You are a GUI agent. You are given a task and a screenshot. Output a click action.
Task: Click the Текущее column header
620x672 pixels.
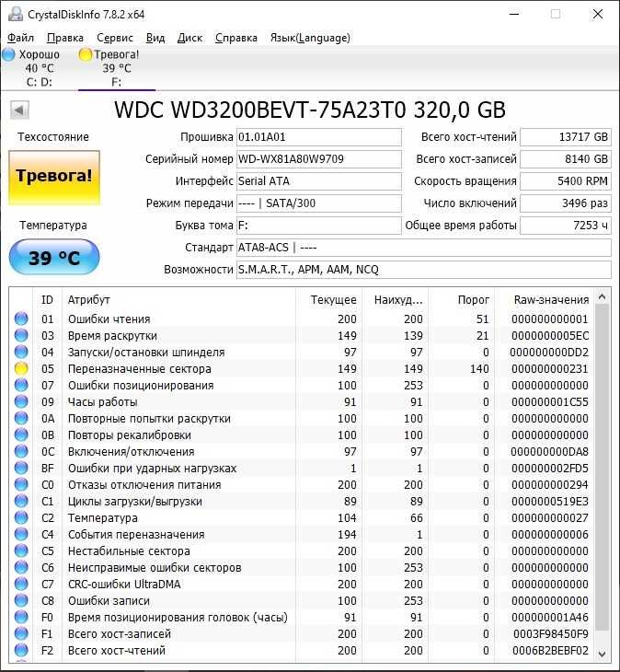click(x=328, y=299)
